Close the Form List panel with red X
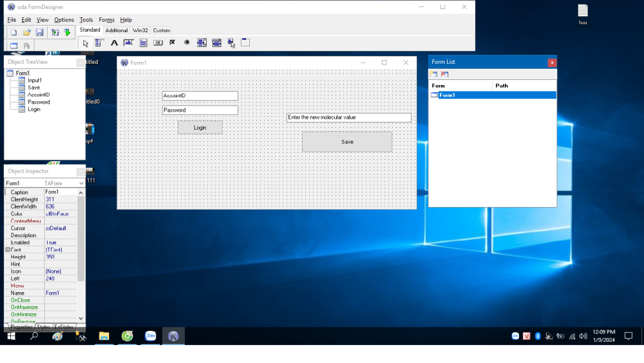Screen dimensions: 644x363 pos(552,63)
